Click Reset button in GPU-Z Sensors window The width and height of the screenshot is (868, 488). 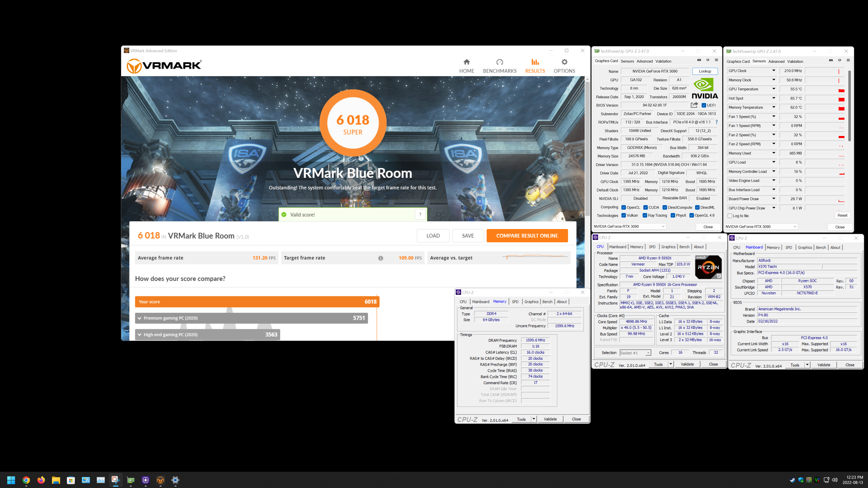[842, 216]
